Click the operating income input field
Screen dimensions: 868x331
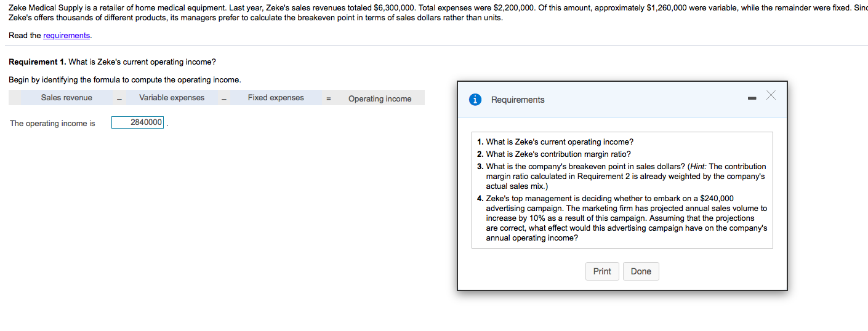pos(137,122)
